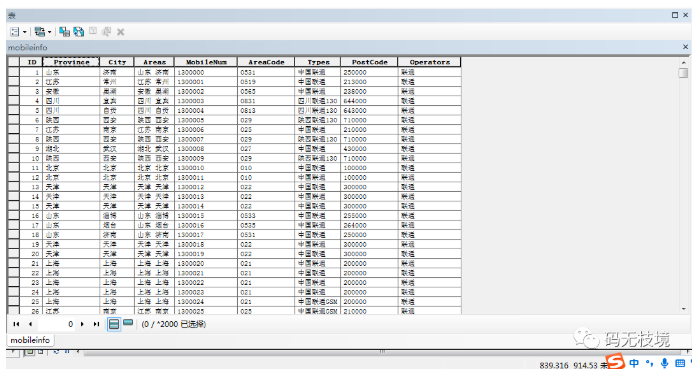Toggle Show selected records view
700x378 pixels.
(128, 323)
